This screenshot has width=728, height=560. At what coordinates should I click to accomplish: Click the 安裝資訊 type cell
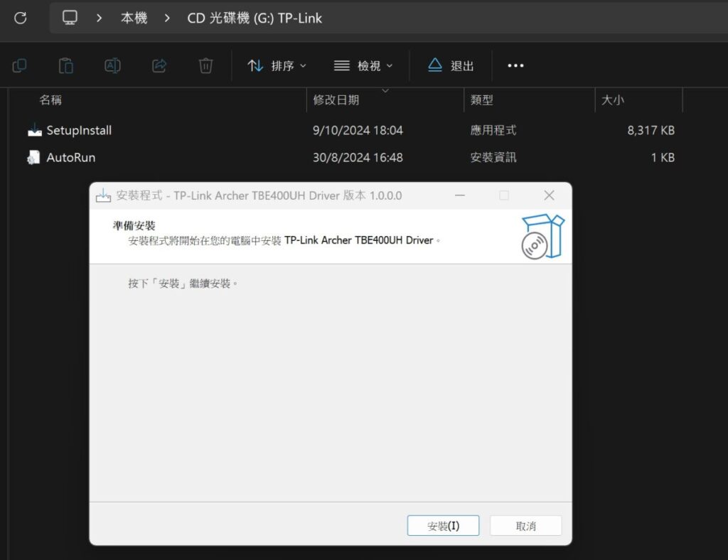click(x=493, y=158)
